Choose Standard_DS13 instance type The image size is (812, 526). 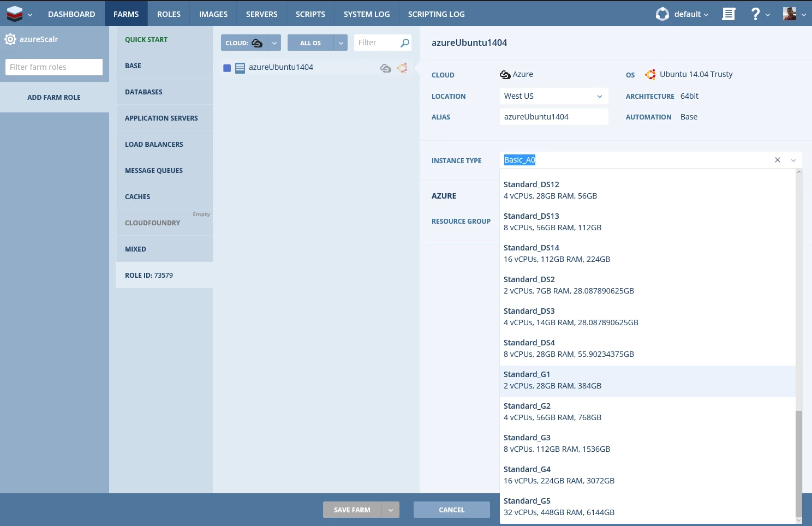pos(648,222)
